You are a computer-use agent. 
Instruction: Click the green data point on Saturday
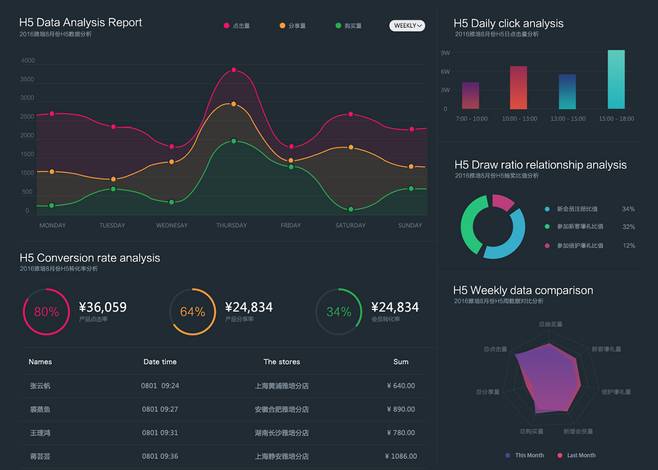350,209
